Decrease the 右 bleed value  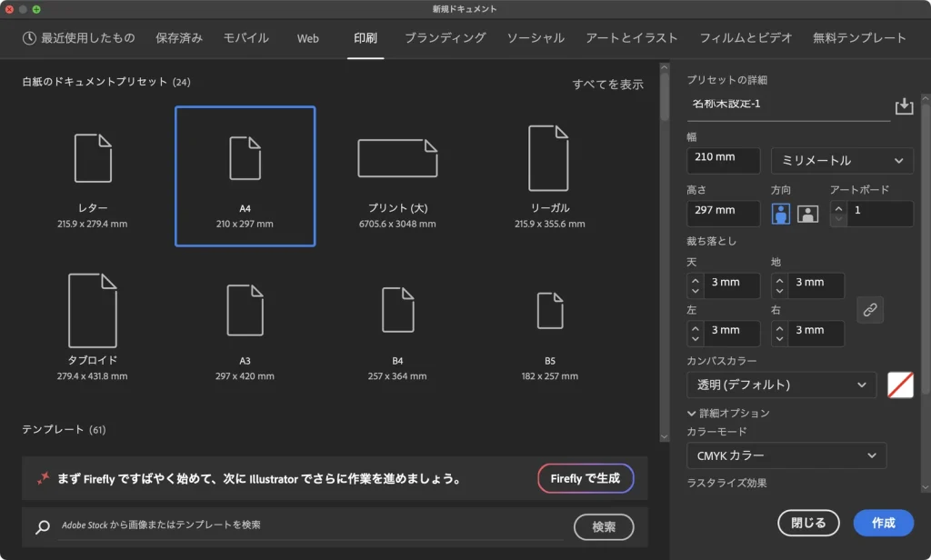point(779,338)
